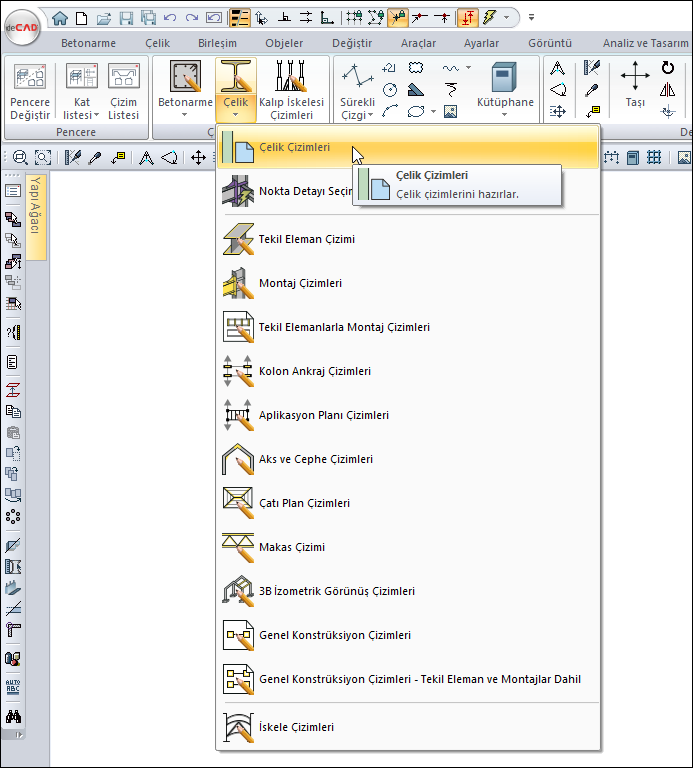Select Tekil Eleman Çizimi from the menu
Viewport: 693px width, 768px height.
306,240
